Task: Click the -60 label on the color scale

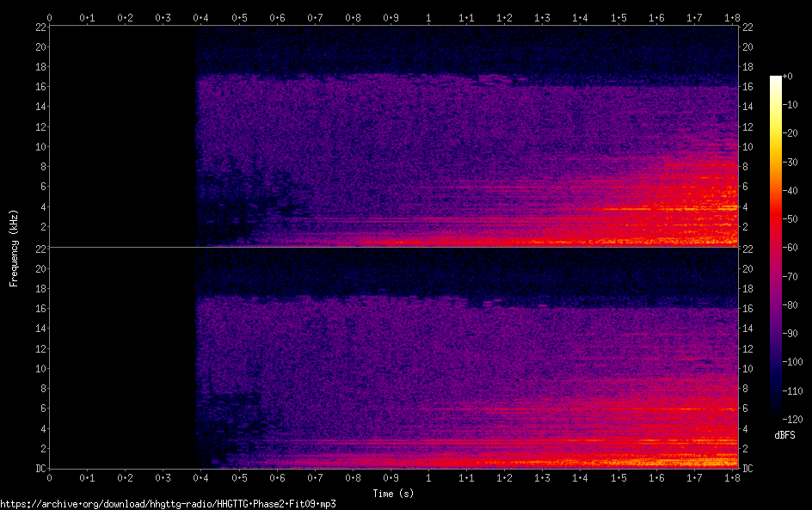Action: coord(796,249)
